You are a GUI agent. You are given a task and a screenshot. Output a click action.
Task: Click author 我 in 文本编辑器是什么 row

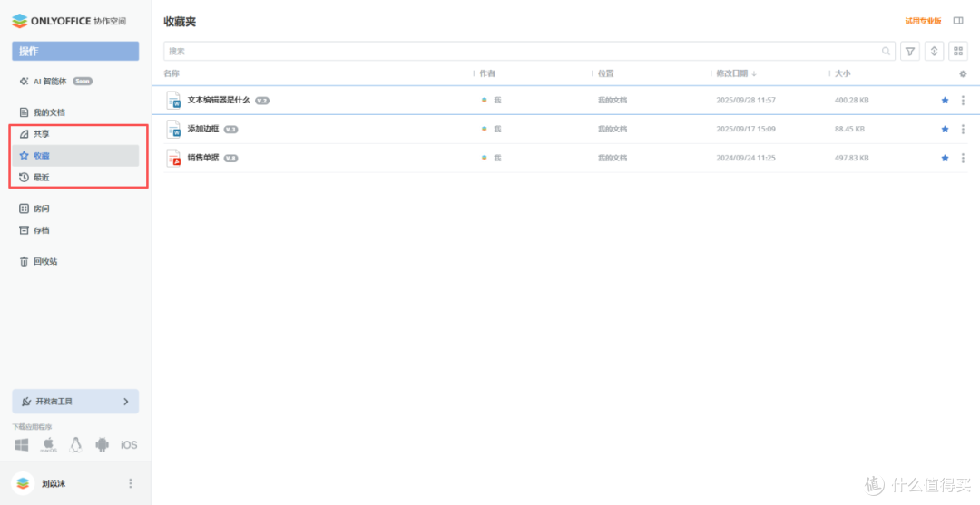[x=497, y=100]
